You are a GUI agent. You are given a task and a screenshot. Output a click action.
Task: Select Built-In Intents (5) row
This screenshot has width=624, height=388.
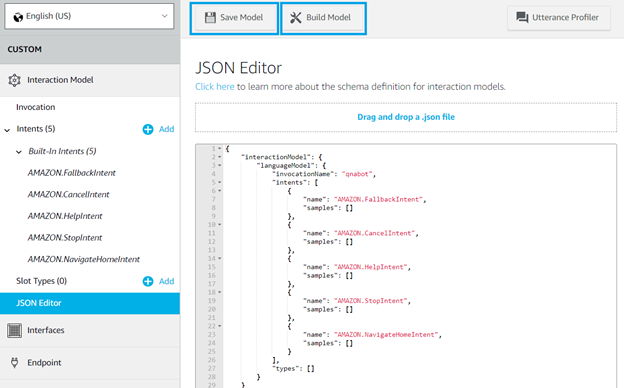tap(62, 151)
